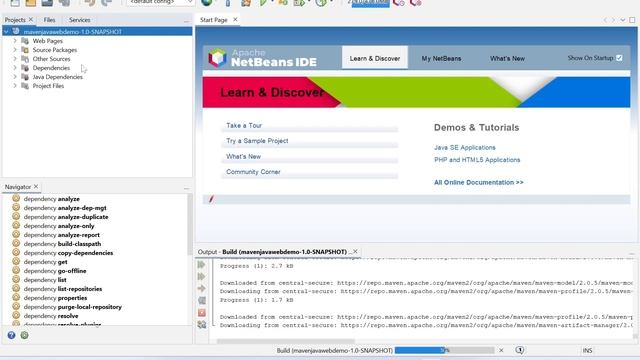
Task: Expand the Project Files node
Action: (x=15, y=86)
